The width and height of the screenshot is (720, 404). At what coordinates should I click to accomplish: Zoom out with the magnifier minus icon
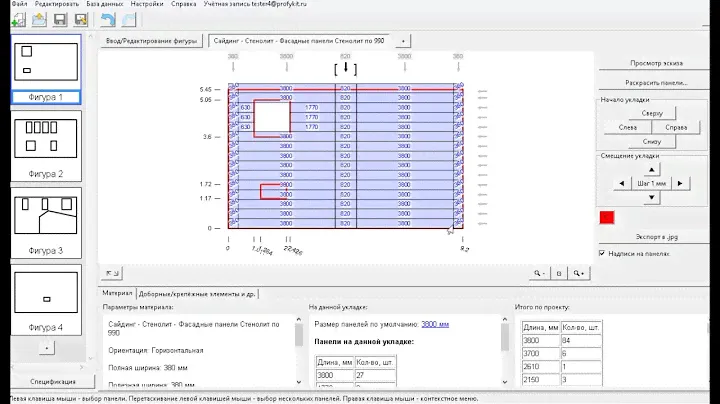pyautogui.click(x=540, y=272)
